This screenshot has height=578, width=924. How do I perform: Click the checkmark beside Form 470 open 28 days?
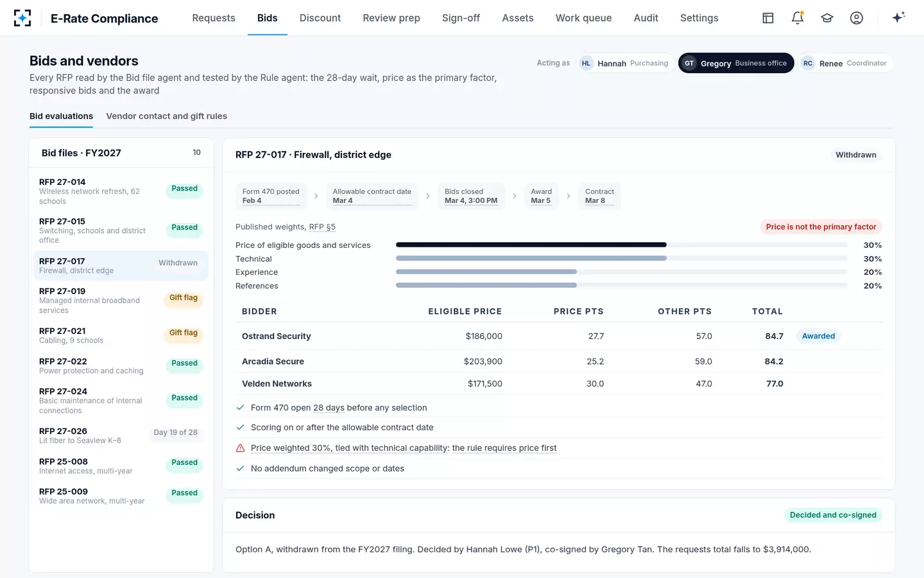(241, 408)
